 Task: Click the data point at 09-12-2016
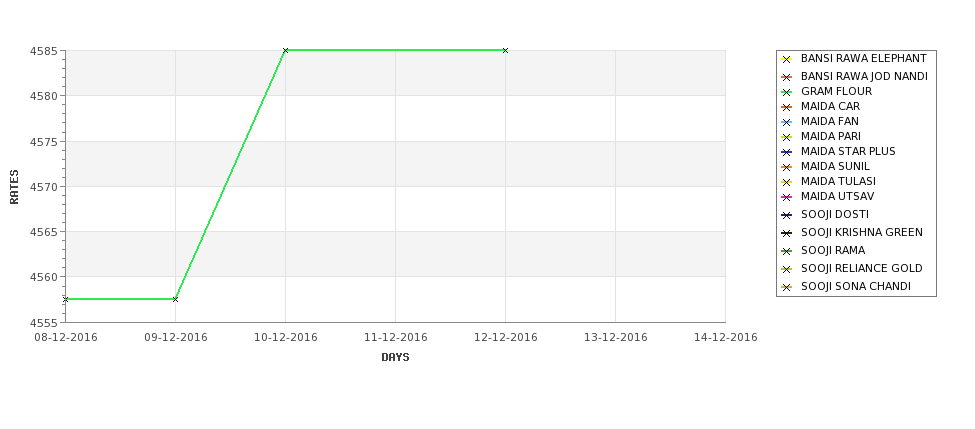coord(175,299)
